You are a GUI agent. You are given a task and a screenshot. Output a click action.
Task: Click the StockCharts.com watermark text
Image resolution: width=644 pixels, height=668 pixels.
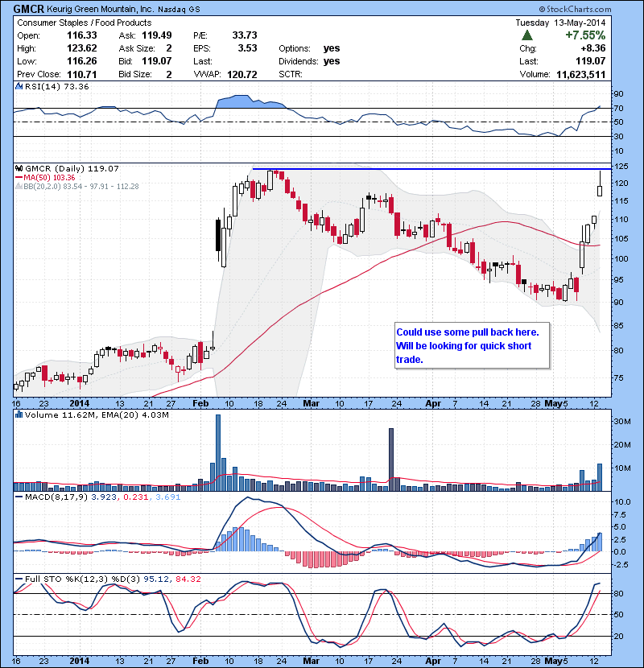(x=575, y=9)
